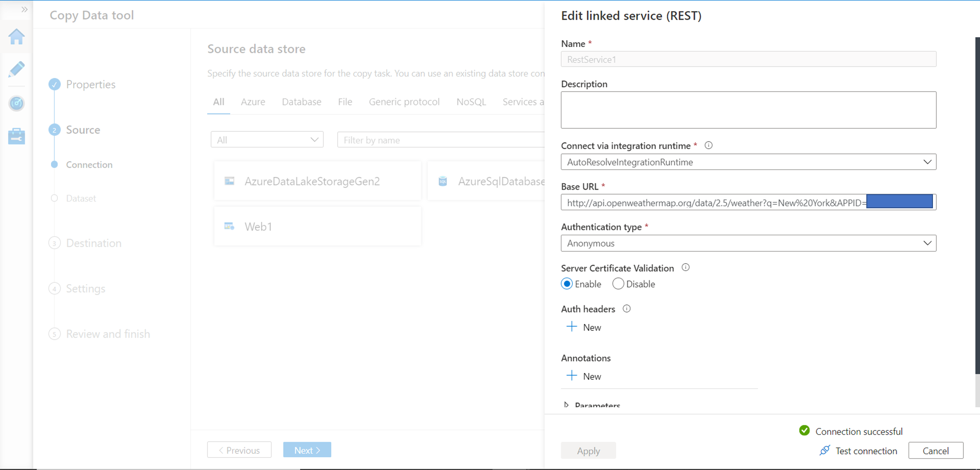Switch to the Database tab
Screen dimensions: 980x470
301,102
